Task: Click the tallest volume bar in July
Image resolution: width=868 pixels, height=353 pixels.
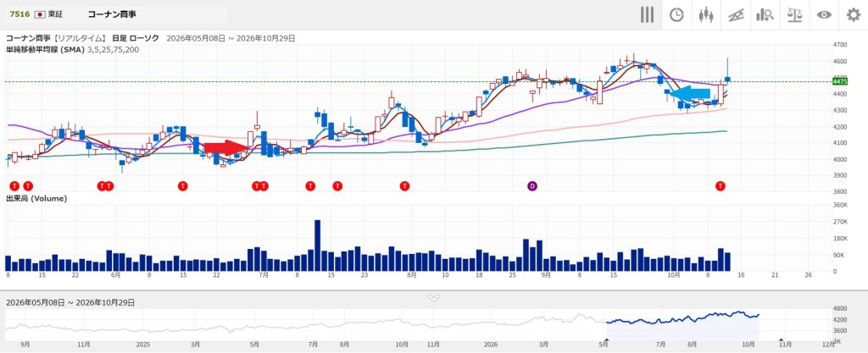Action: 317,245
